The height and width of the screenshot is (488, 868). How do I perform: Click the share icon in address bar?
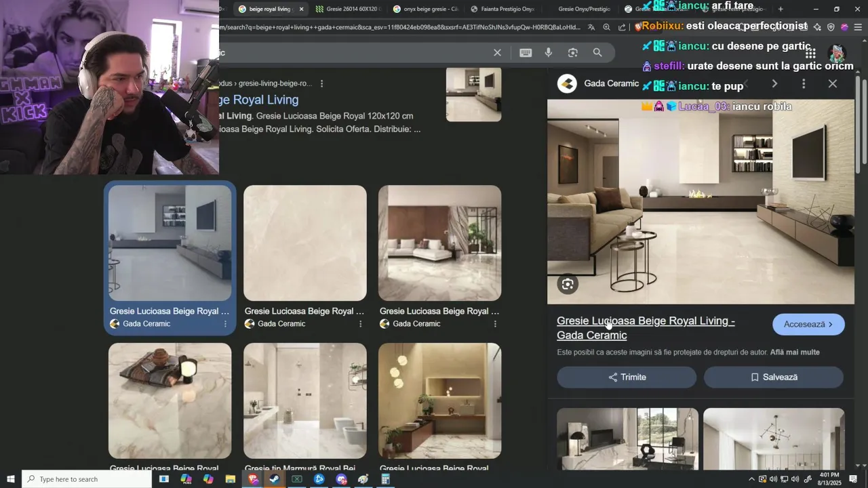622,27
